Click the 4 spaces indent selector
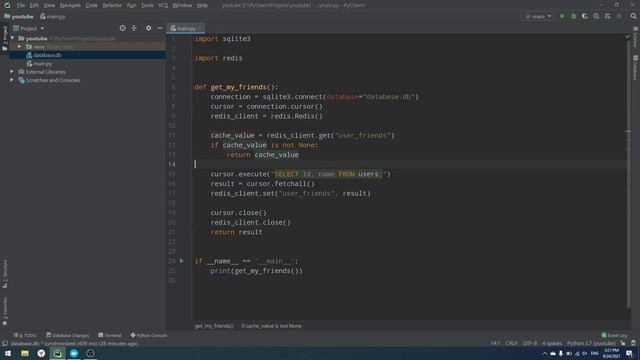Image resolution: width=640 pixels, height=360 pixels. click(x=552, y=343)
